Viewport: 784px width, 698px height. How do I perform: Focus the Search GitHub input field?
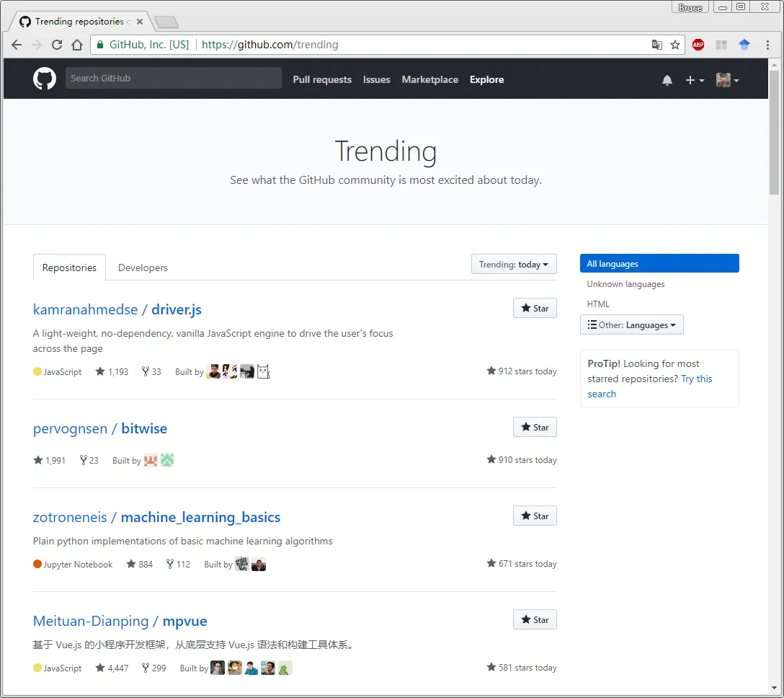(173, 79)
